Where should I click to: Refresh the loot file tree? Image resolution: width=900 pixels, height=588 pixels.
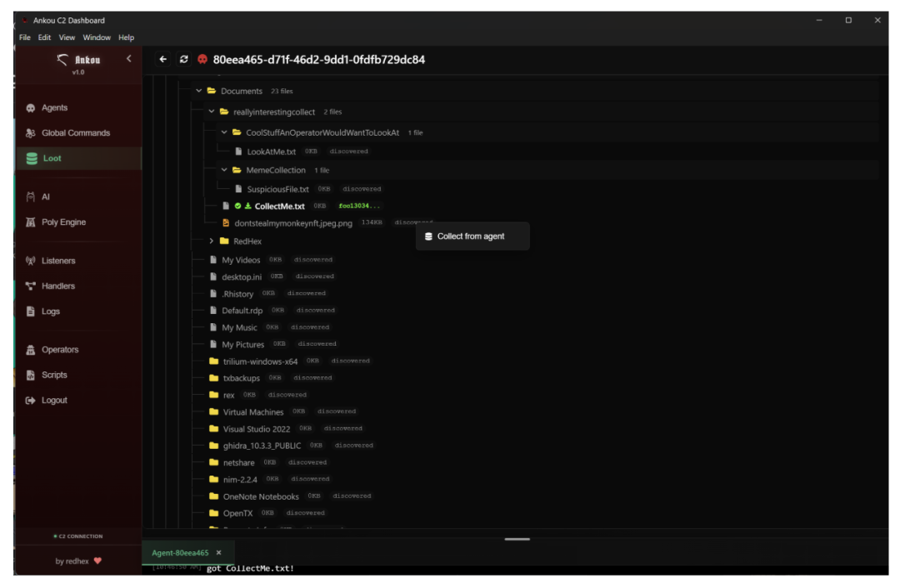coord(183,59)
